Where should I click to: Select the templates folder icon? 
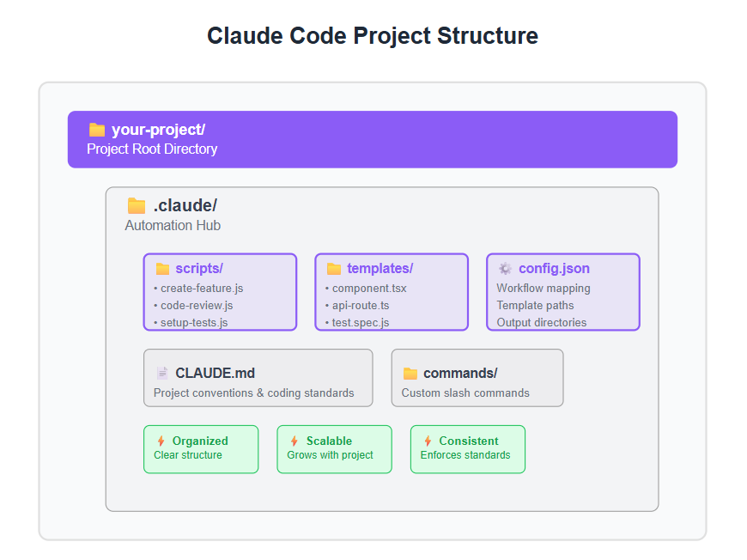(334, 269)
